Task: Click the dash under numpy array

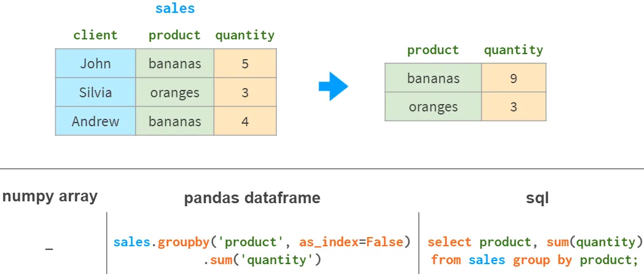Action: click(49, 249)
